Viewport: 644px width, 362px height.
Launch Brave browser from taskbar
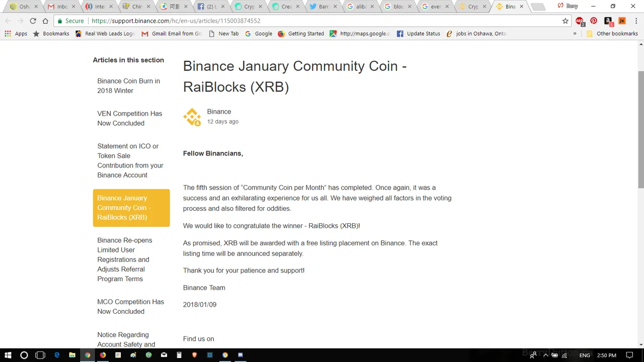(195, 355)
